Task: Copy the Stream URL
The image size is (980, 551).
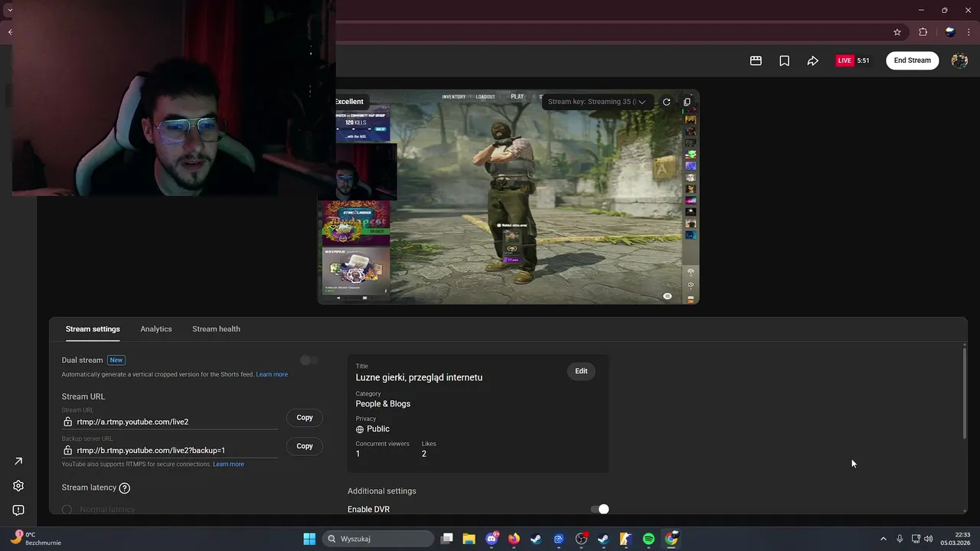Action: (x=305, y=418)
